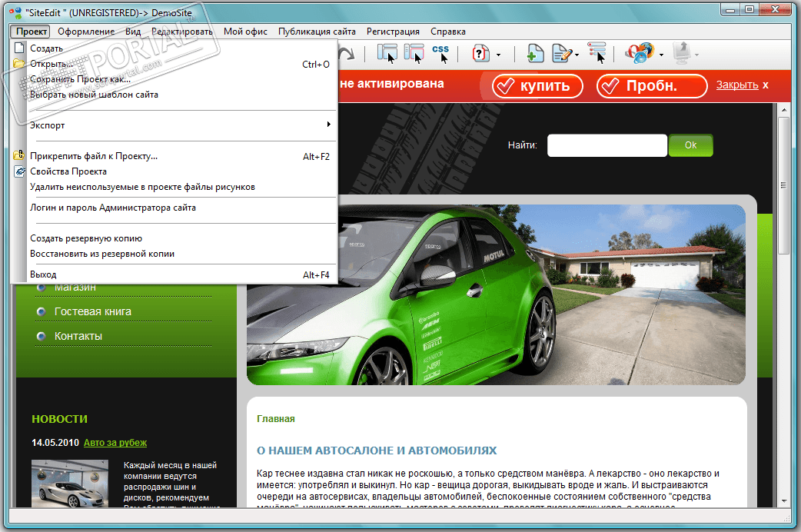The image size is (801, 532).
Task: Click the red-framed layout selector icon
Action: 414,53
